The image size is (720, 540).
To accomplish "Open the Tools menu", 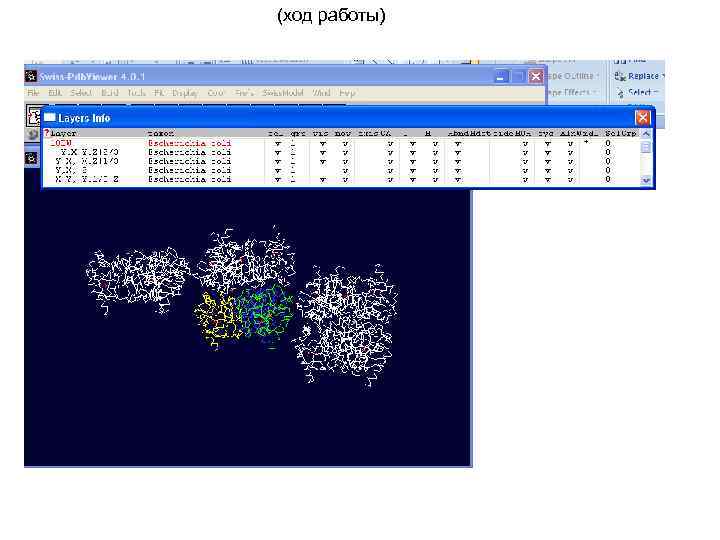I will point(136,93).
